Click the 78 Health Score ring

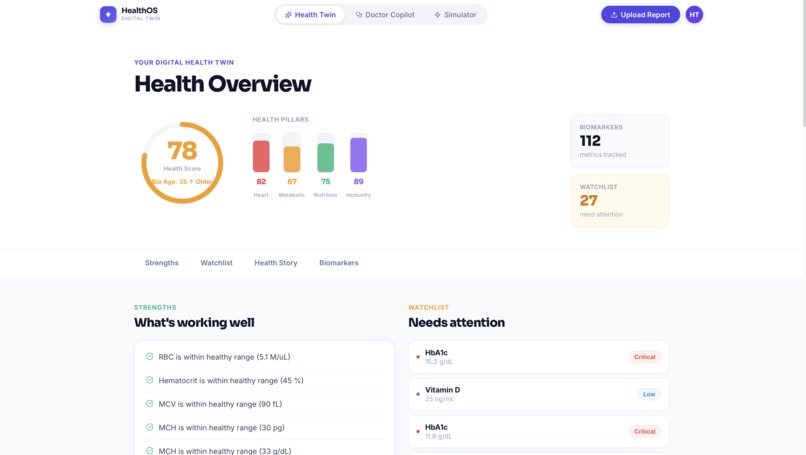182,162
